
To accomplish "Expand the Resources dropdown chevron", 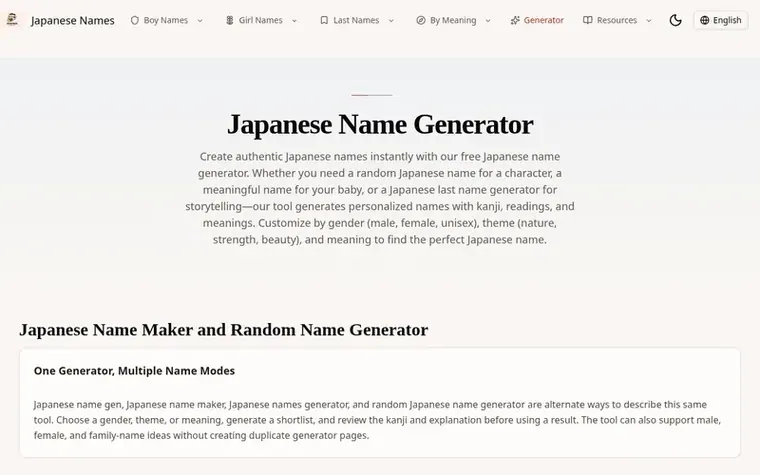I will point(649,20).
